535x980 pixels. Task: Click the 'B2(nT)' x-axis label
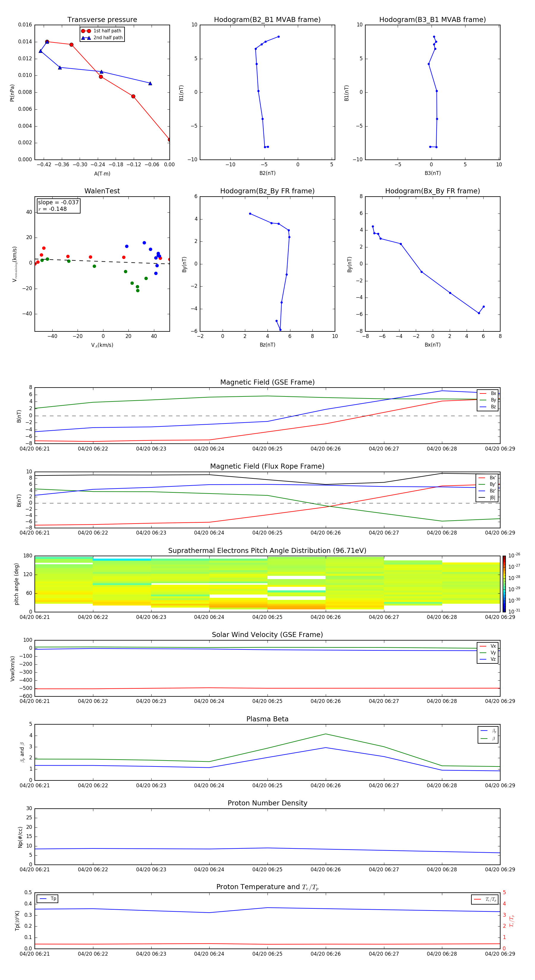[x=267, y=173]
